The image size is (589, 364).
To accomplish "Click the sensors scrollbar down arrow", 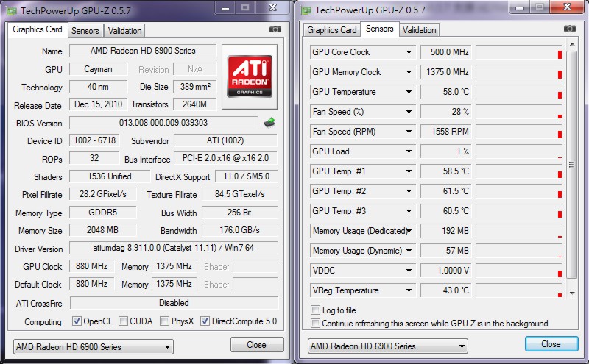I will [x=572, y=293].
